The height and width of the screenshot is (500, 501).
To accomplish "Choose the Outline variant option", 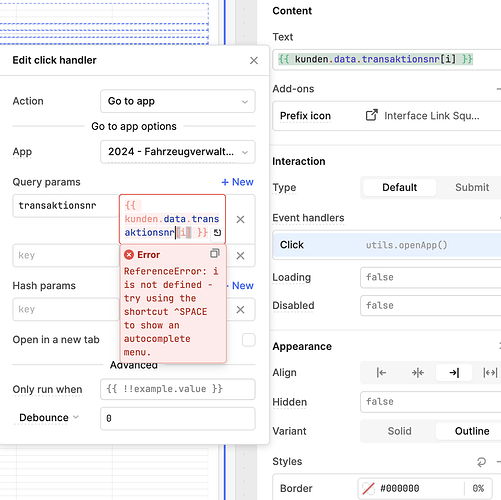I will point(472,431).
